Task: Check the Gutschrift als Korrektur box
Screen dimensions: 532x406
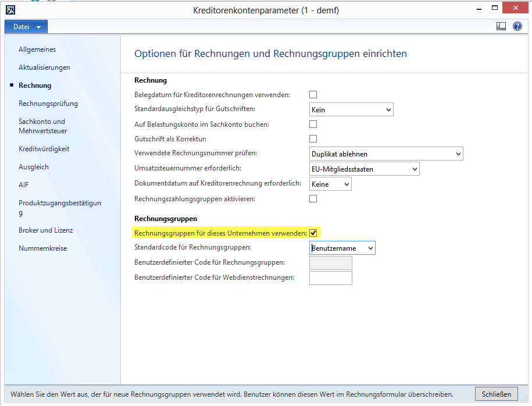Action: (x=313, y=138)
